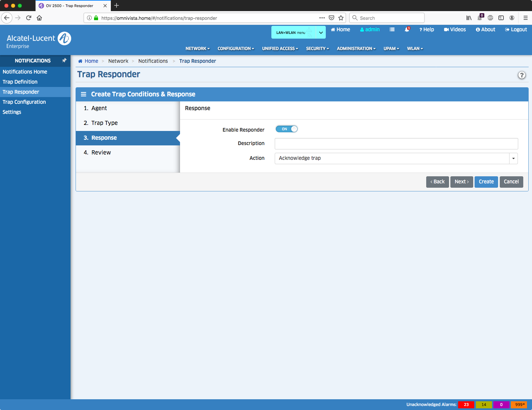Bookmark this page with star icon
The height and width of the screenshot is (410, 532).
(341, 18)
